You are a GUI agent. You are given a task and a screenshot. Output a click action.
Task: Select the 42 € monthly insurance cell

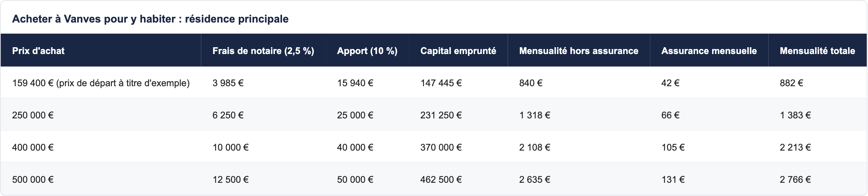pos(709,83)
